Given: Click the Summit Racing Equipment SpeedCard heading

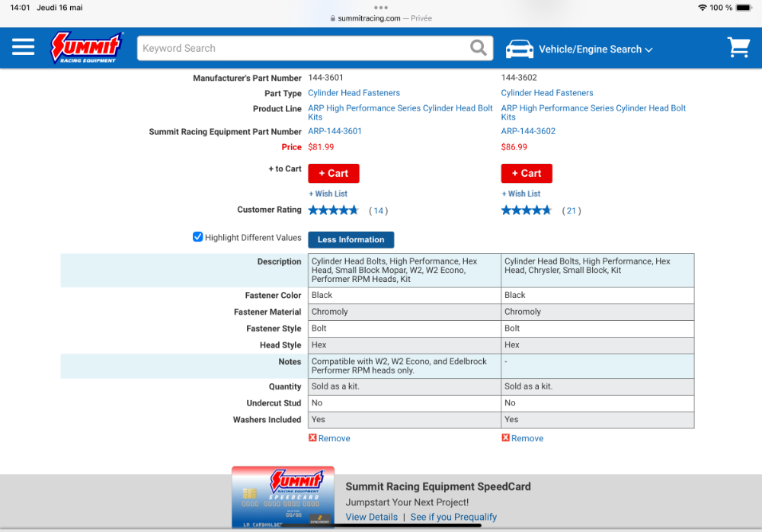Looking at the screenshot, I should tap(438, 486).
